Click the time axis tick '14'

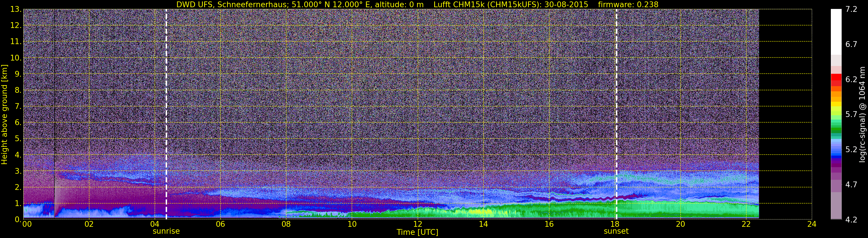pyautogui.click(x=483, y=224)
